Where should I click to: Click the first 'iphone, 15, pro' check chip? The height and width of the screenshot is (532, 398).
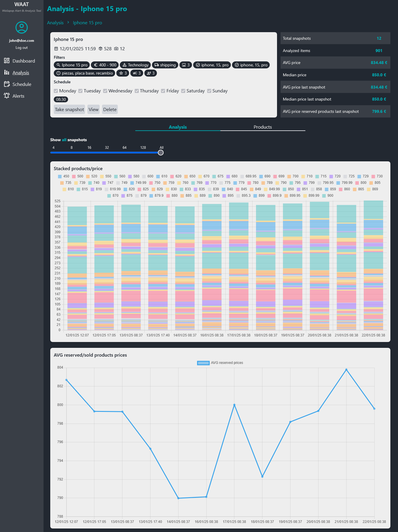pos(212,65)
